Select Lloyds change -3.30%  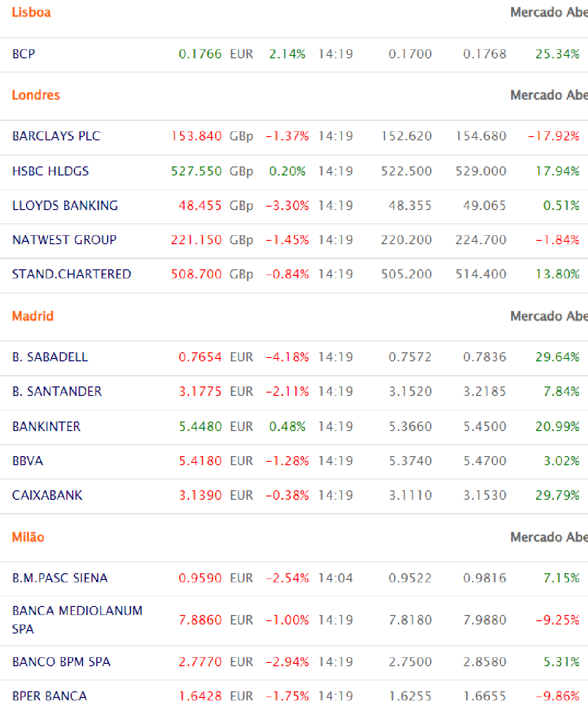[x=287, y=206]
